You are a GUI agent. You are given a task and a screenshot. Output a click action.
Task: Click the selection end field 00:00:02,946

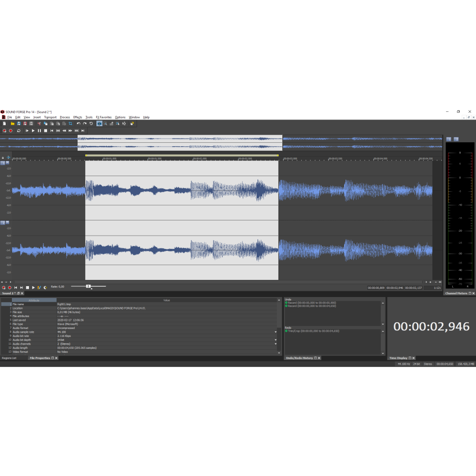tap(395, 288)
